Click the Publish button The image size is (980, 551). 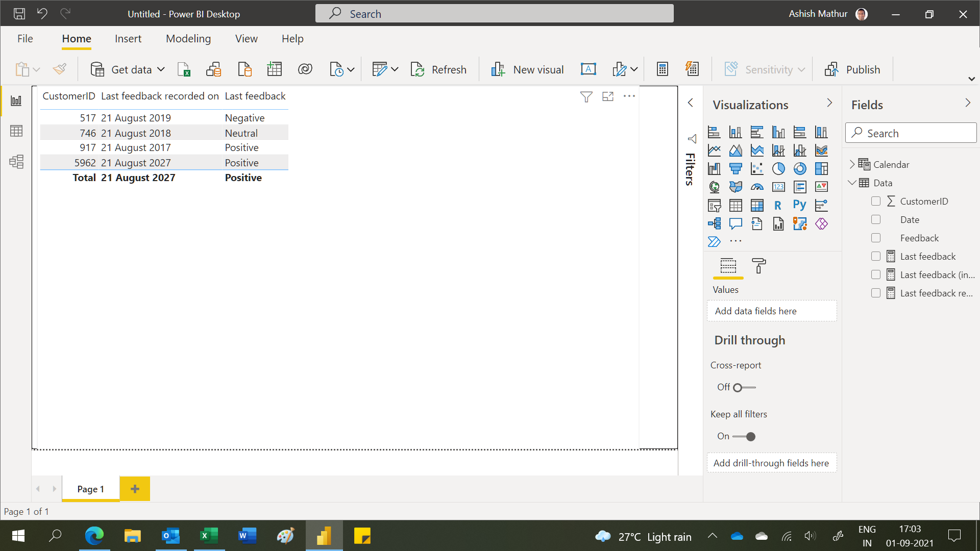pos(852,69)
